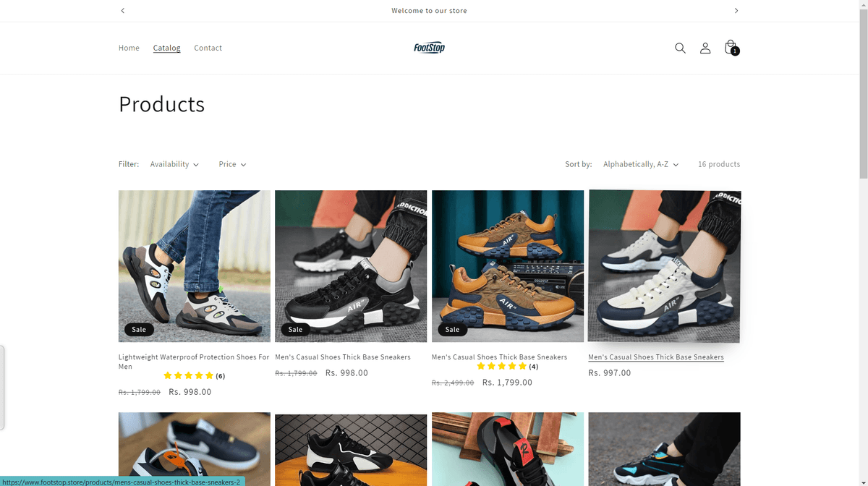Open Lightweight Waterproof Protection Shoes link
The image size is (868, 486).
click(193, 357)
